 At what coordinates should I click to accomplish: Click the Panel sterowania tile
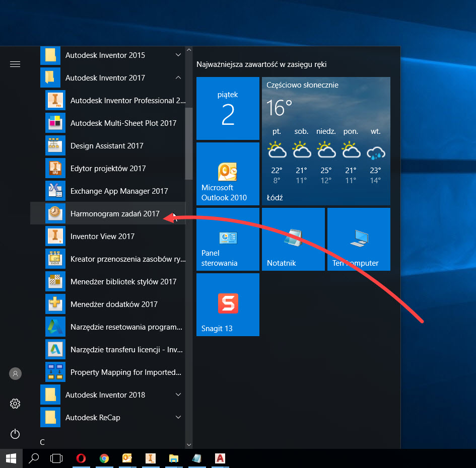(228, 239)
